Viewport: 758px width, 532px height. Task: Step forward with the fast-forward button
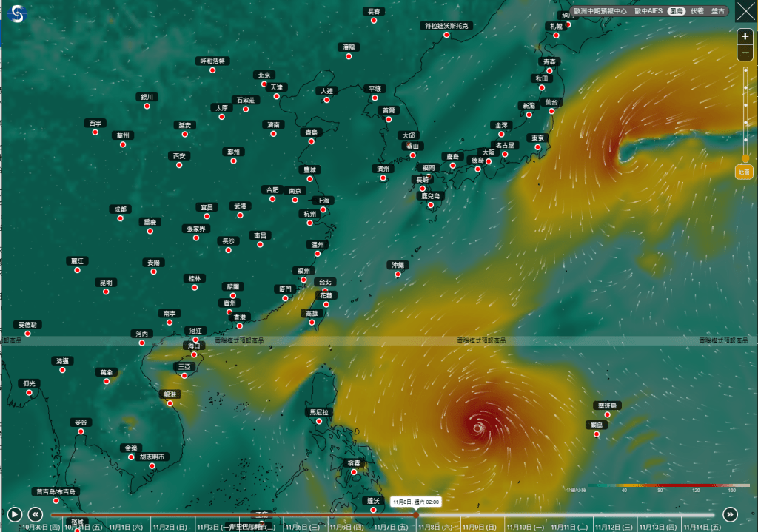pyautogui.click(x=730, y=514)
